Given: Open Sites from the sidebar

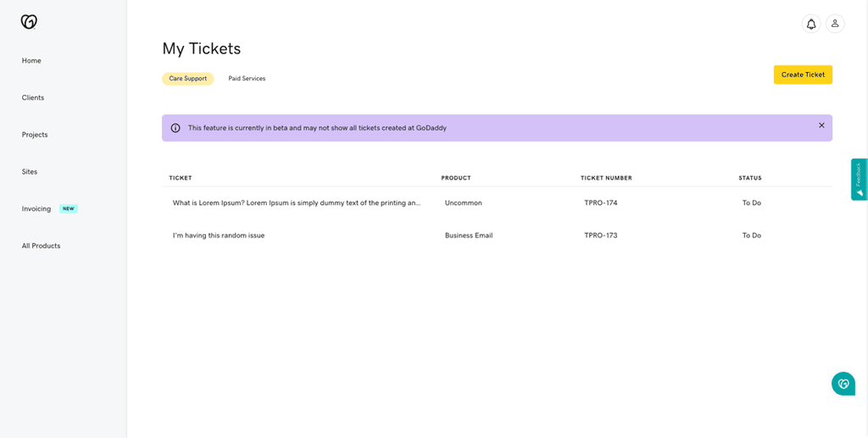Looking at the screenshot, I should [x=30, y=172].
